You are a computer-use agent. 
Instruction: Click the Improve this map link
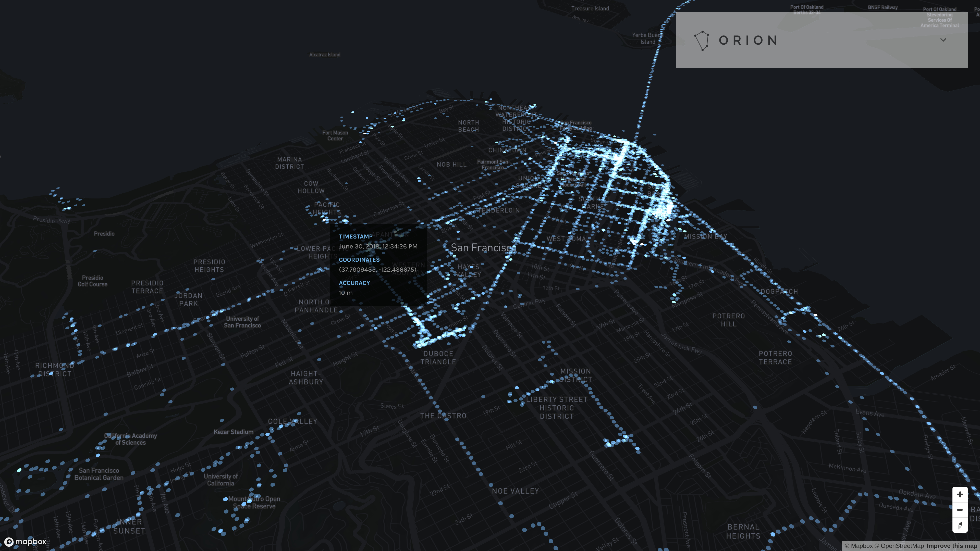[x=952, y=546]
